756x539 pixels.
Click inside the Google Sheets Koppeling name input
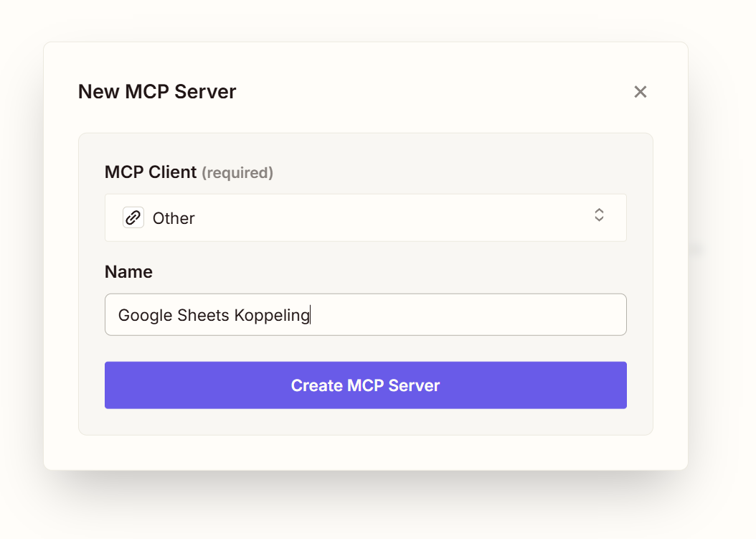click(x=366, y=314)
